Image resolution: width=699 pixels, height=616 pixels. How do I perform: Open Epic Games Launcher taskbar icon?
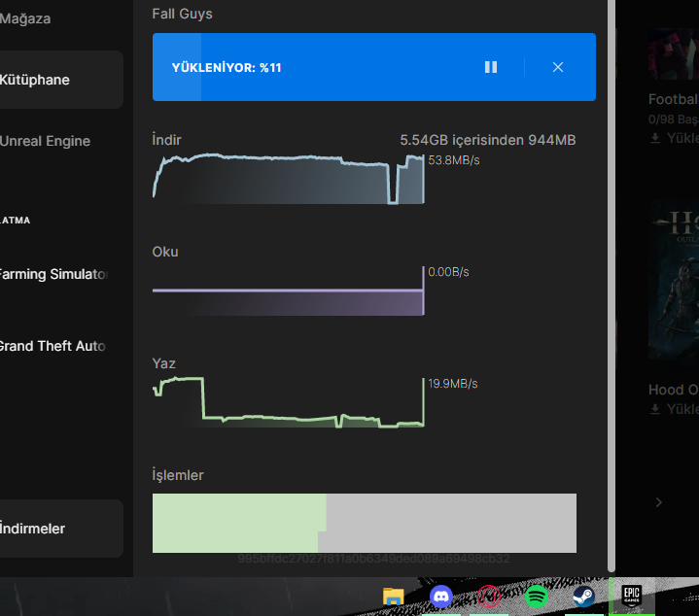click(x=632, y=596)
